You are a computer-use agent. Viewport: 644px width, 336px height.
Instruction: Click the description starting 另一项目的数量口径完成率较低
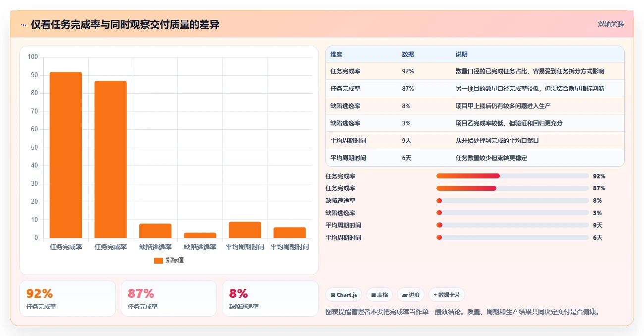530,89
